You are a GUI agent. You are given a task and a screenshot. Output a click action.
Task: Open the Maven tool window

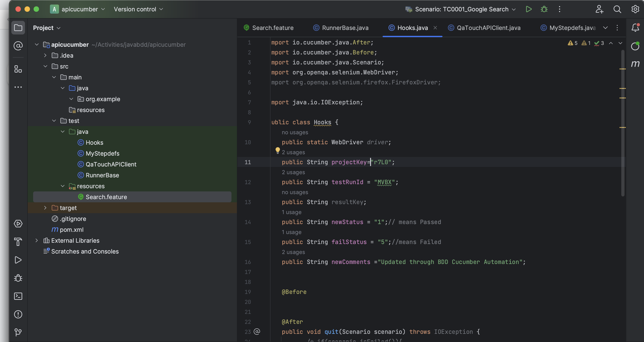(x=635, y=64)
